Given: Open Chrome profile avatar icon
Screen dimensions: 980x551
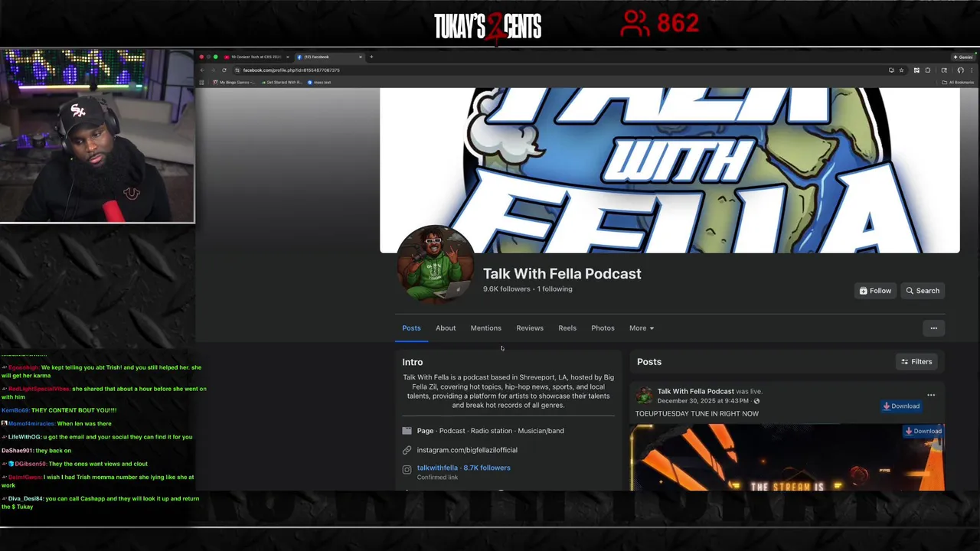Looking at the screenshot, I should pyautogui.click(x=961, y=70).
